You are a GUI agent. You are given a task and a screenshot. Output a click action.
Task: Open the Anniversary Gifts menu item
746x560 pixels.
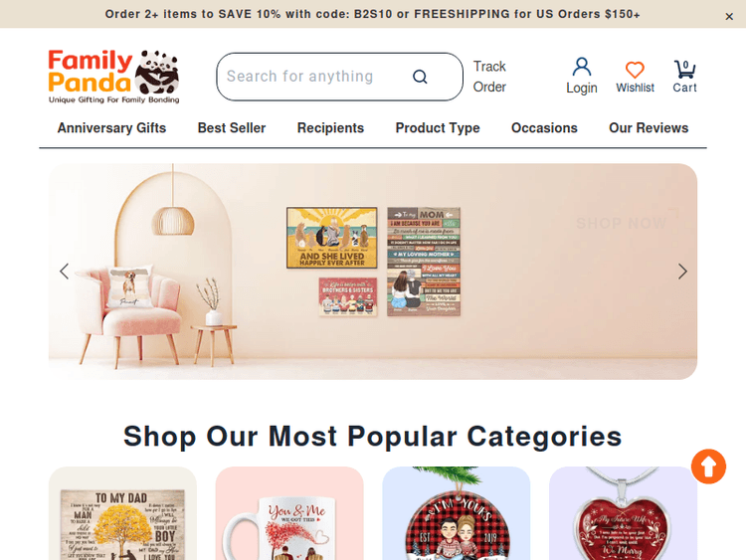[x=111, y=128]
